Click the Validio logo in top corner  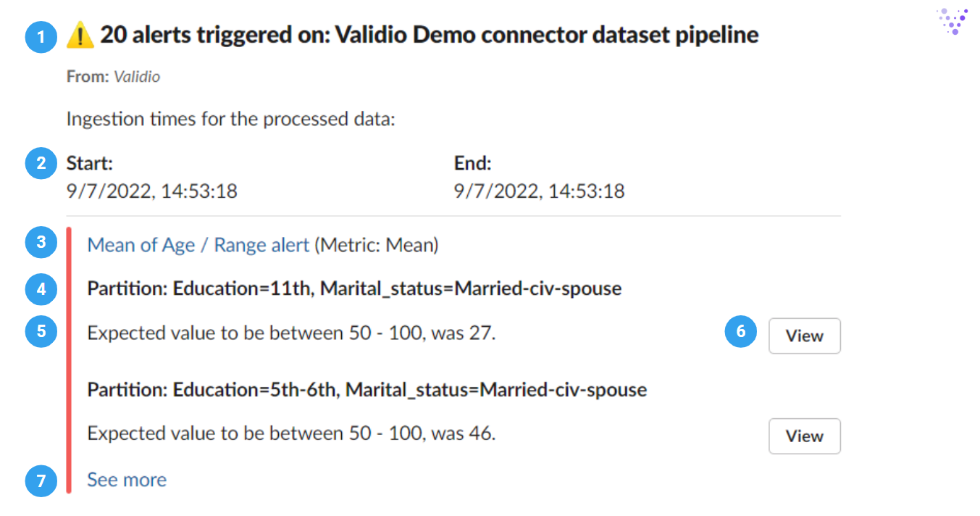954,21
